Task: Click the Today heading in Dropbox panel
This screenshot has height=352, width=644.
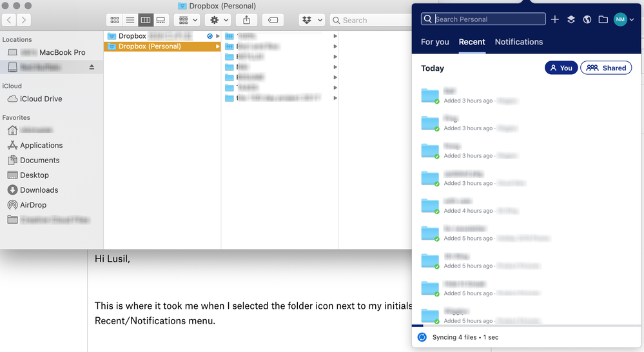Action: pyautogui.click(x=432, y=68)
